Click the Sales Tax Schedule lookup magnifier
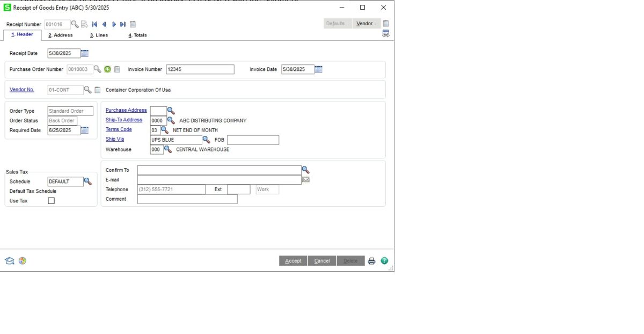This screenshot has height=334, width=644. [87, 181]
